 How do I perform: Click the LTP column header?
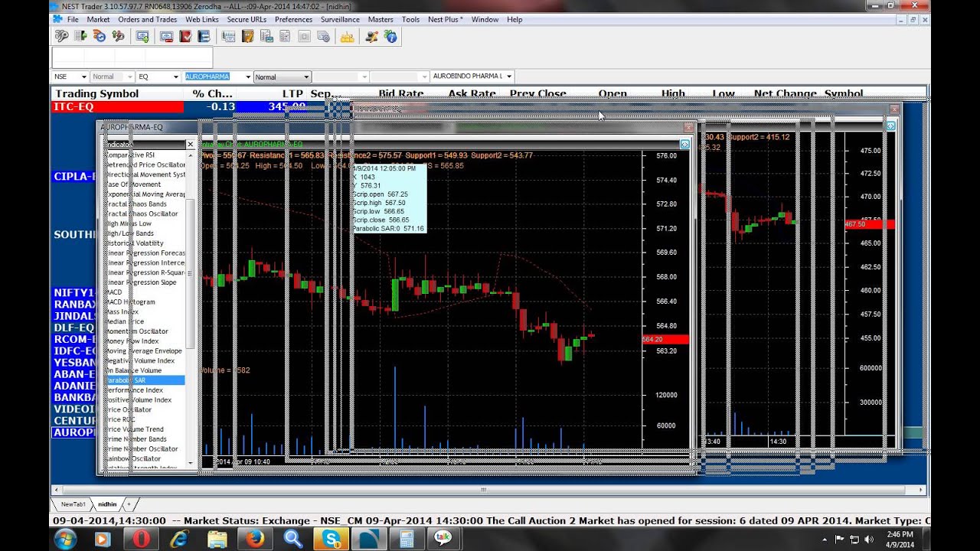tap(292, 94)
